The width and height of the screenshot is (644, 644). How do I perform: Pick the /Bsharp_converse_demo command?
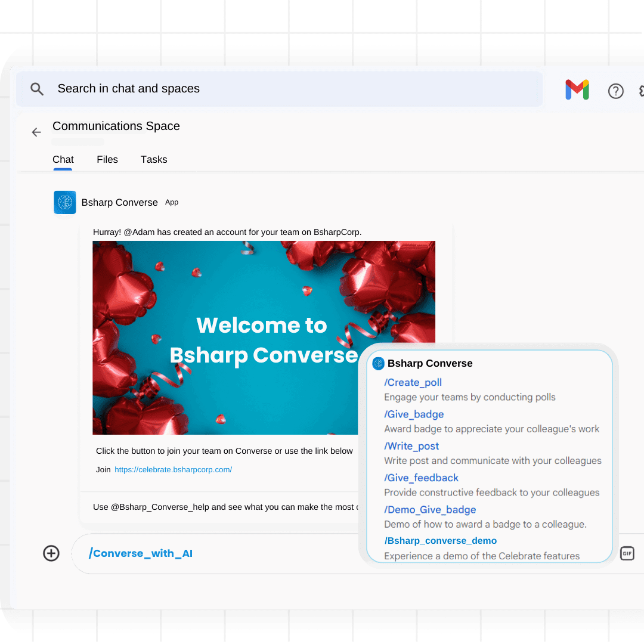click(x=440, y=540)
